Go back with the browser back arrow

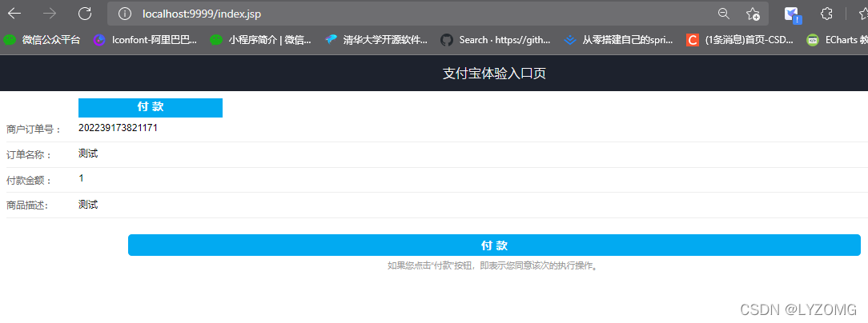click(x=14, y=14)
